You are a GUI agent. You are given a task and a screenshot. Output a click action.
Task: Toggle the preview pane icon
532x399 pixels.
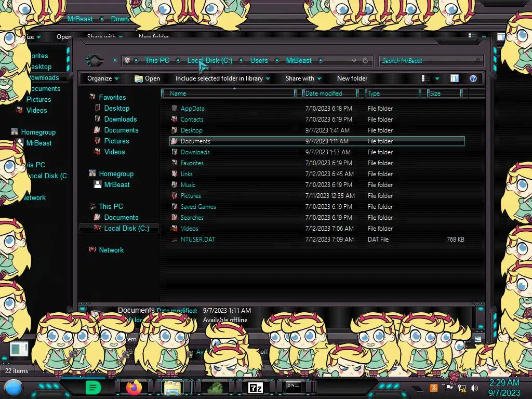pos(454,78)
